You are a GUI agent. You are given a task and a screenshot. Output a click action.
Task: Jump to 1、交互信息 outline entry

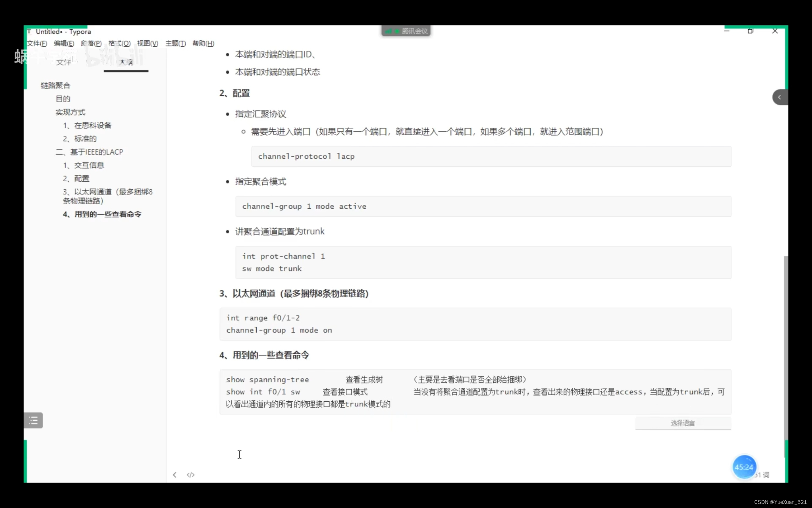83,165
